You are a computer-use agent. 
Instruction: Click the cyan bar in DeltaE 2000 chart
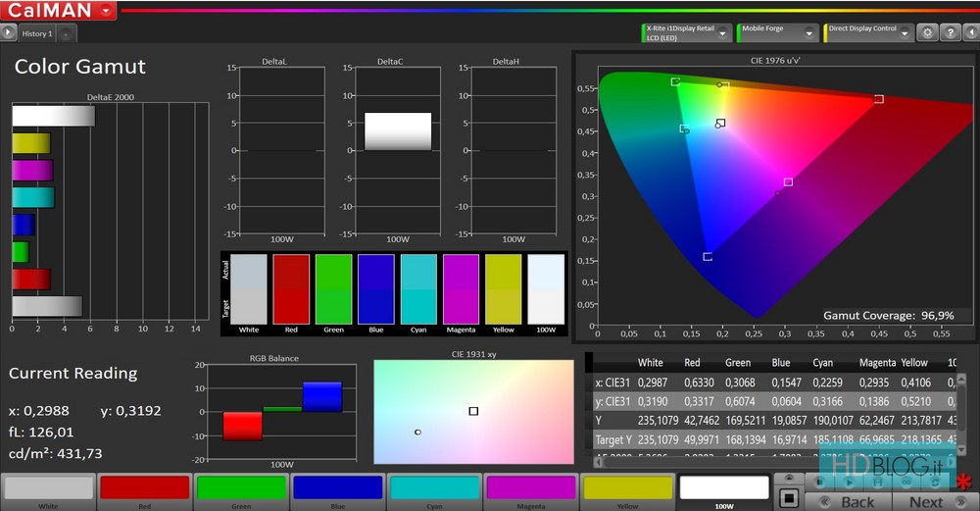coord(33,198)
